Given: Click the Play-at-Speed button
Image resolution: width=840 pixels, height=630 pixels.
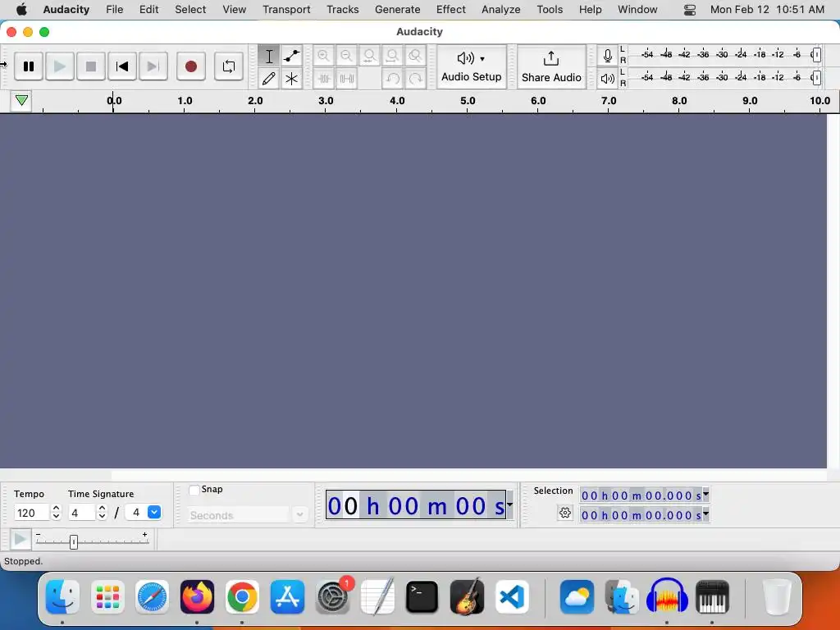Looking at the screenshot, I should 21,539.
